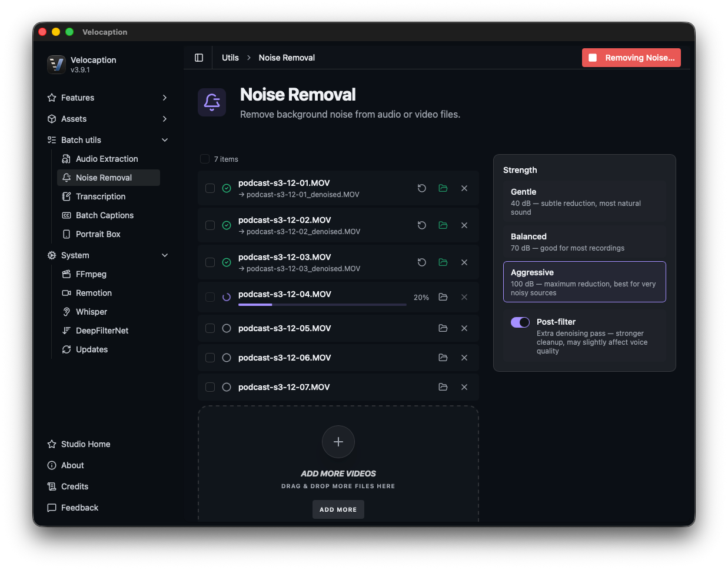
Task: Check the box for podcast-s3-12-04.MOV
Action: click(210, 297)
